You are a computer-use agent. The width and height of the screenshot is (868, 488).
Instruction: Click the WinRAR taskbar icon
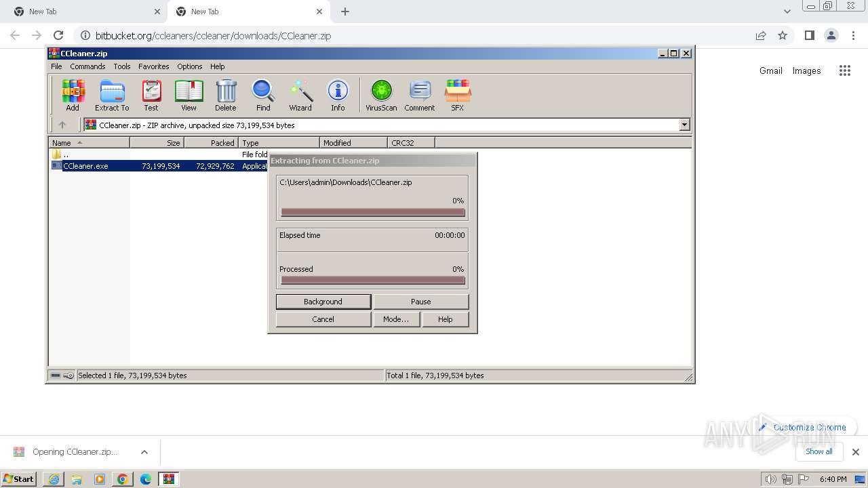coord(169,479)
